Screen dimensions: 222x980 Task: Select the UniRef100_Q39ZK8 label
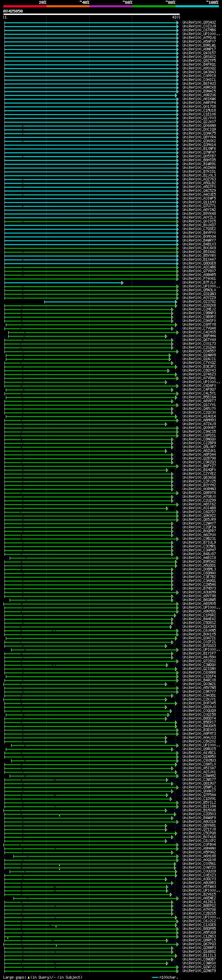click(199, 306)
